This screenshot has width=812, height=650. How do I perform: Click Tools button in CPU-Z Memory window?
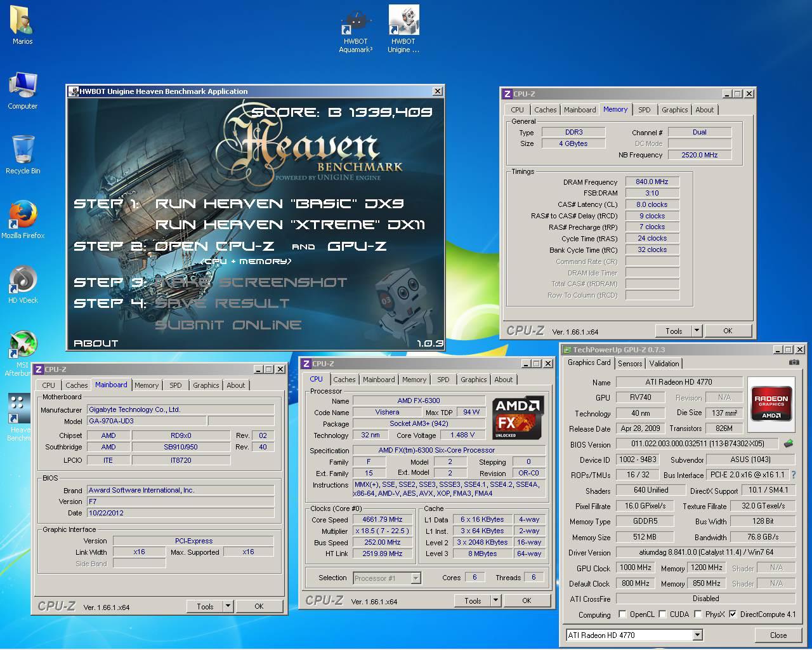(674, 331)
